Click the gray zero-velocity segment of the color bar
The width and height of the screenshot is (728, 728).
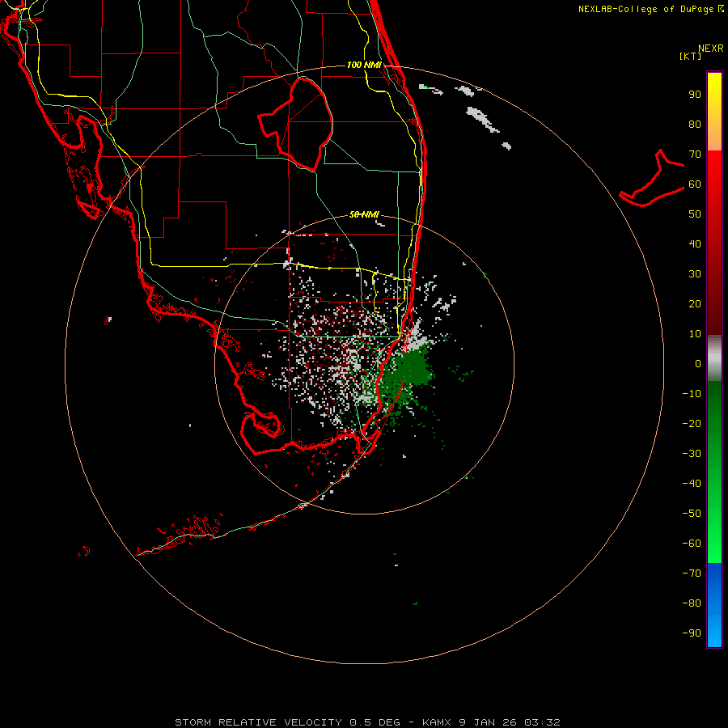[x=714, y=358]
